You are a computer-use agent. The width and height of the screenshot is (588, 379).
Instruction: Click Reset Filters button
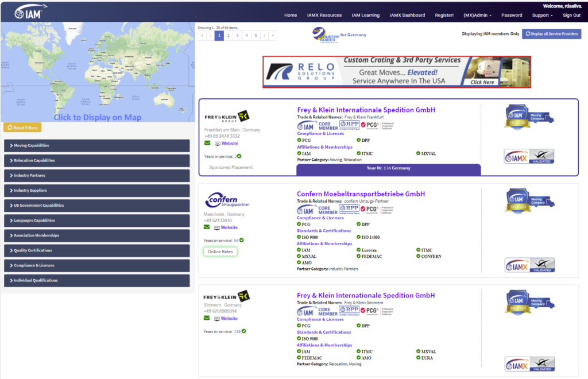tap(22, 128)
